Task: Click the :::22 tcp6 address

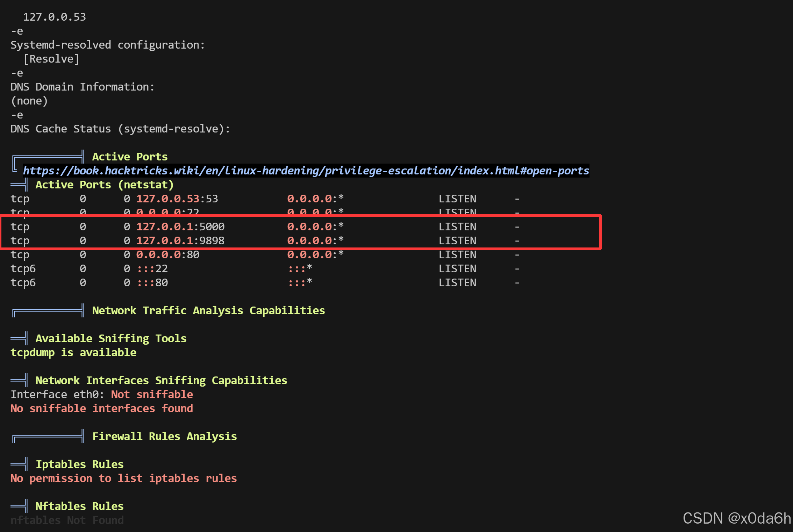Action: (152, 268)
